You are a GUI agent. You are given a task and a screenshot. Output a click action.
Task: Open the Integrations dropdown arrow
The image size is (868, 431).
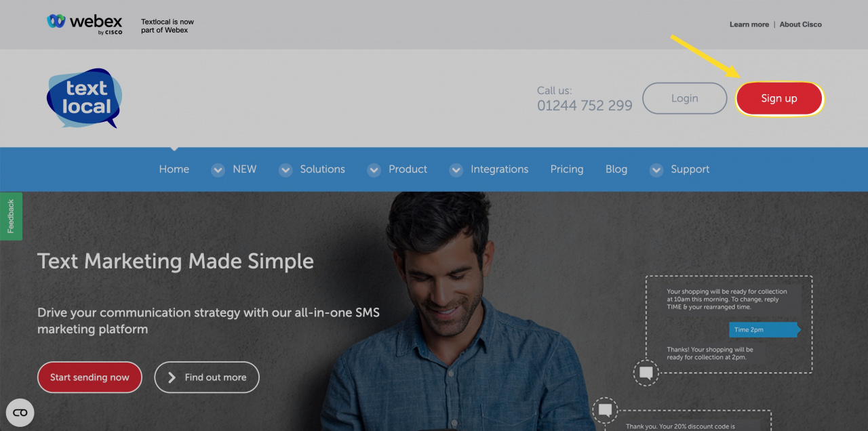pyautogui.click(x=456, y=170)
